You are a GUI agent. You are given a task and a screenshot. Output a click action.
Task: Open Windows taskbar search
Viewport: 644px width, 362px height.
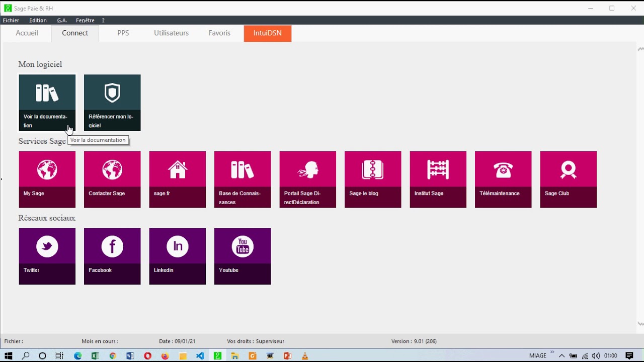[26, 356]
